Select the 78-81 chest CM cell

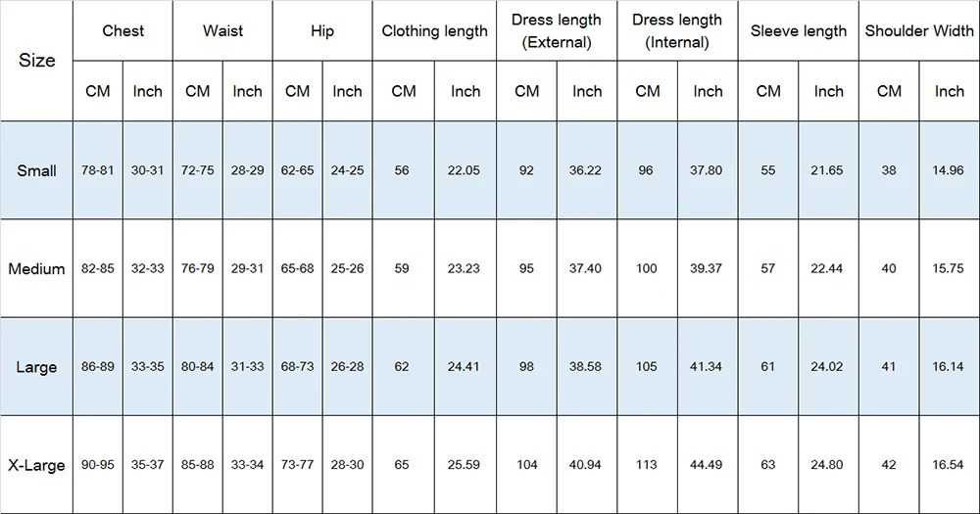[97, 170]
